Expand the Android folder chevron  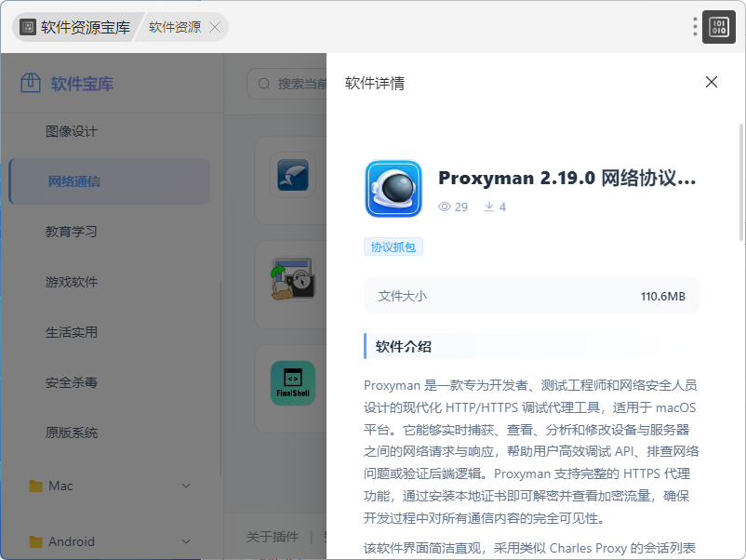186,541
